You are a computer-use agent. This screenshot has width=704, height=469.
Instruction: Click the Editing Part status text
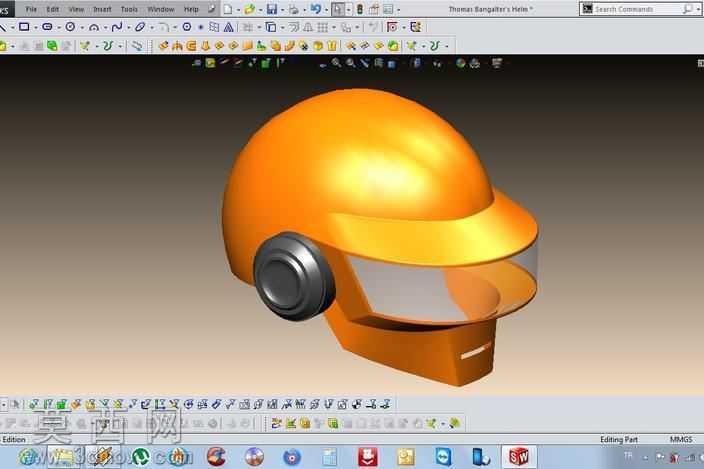(x=619, y=439)
